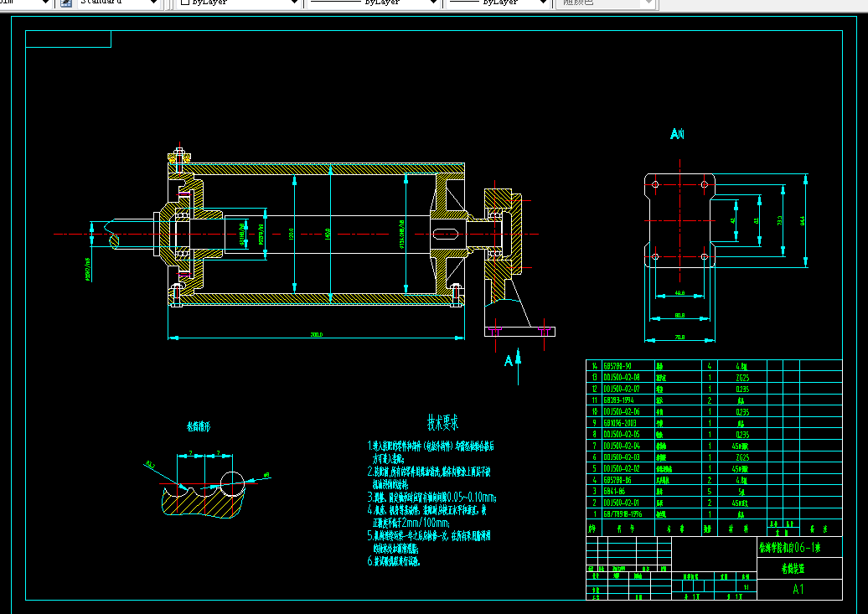Click the white ByLayer color swatch box
The height and width of the screenshot is (614, 868).
(x=185, y=3)
